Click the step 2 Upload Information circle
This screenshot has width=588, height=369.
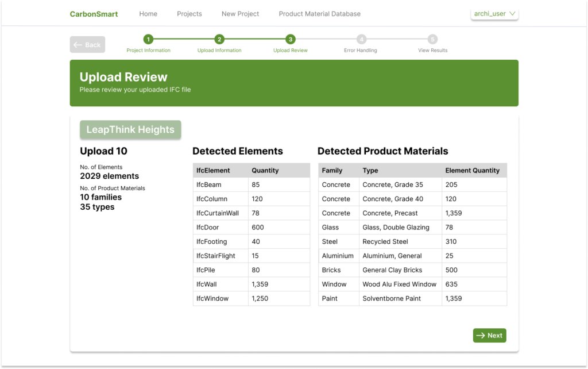click(219, 40)
